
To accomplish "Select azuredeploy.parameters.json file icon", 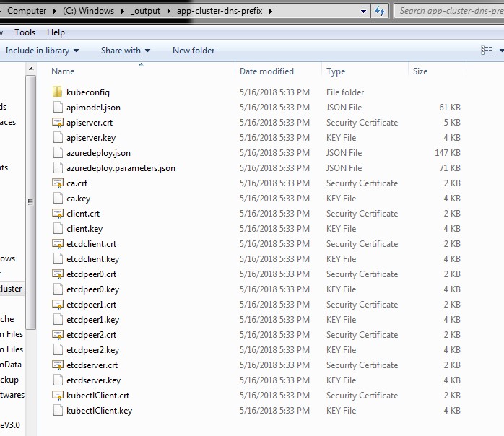I will (58, 167).
